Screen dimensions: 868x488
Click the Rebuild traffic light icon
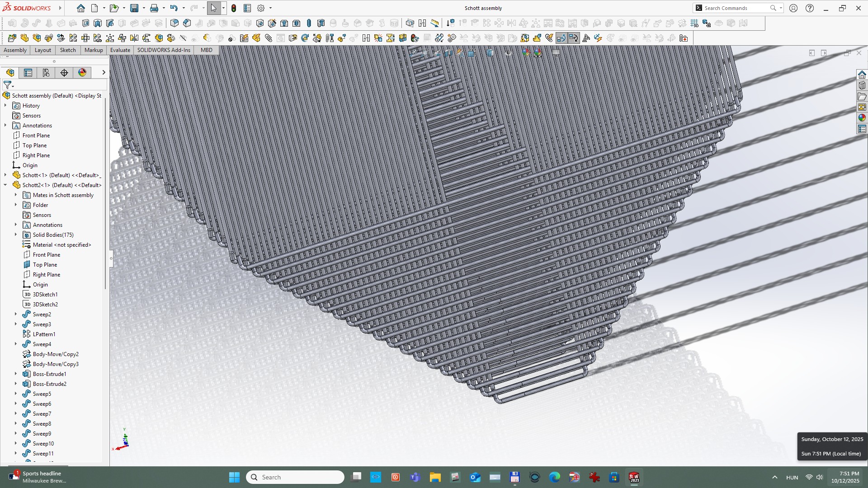[234, 8]
